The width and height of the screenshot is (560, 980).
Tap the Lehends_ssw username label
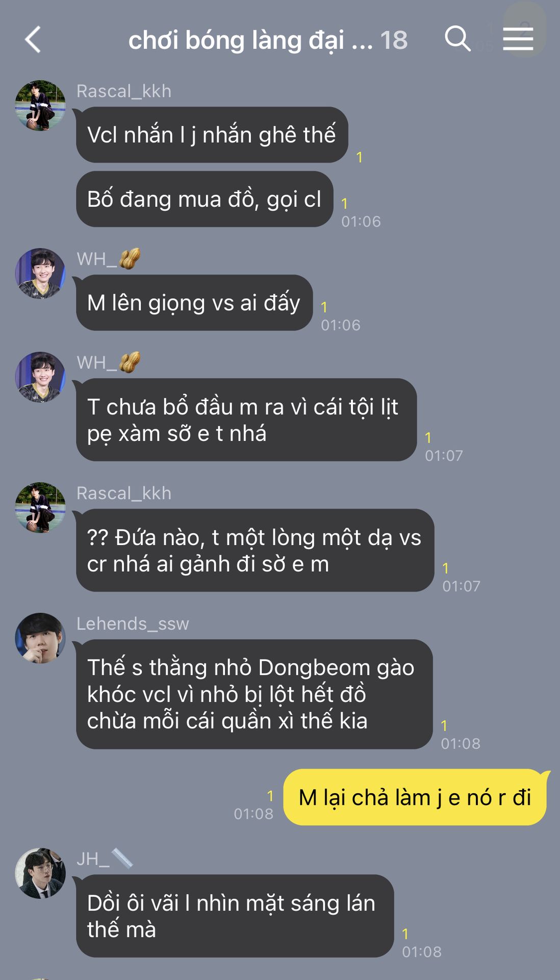[x=133, y=624]
